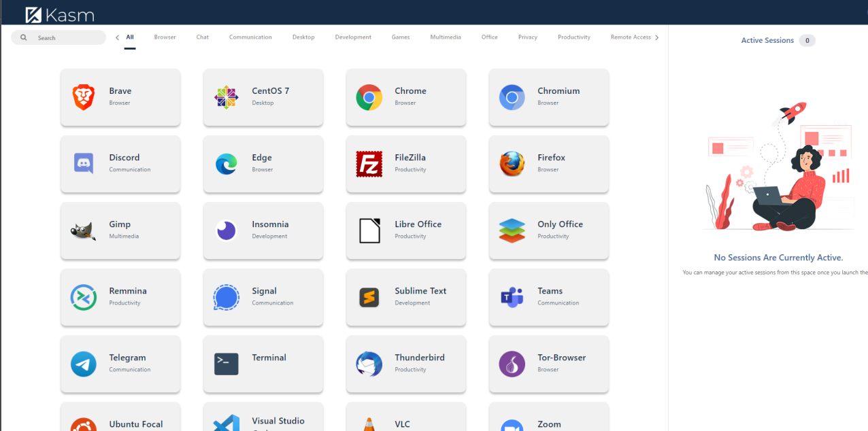Screen dimensions: 868x431
Task: Click the Signal chat bubble icon
Action: (x=227, y=297)
